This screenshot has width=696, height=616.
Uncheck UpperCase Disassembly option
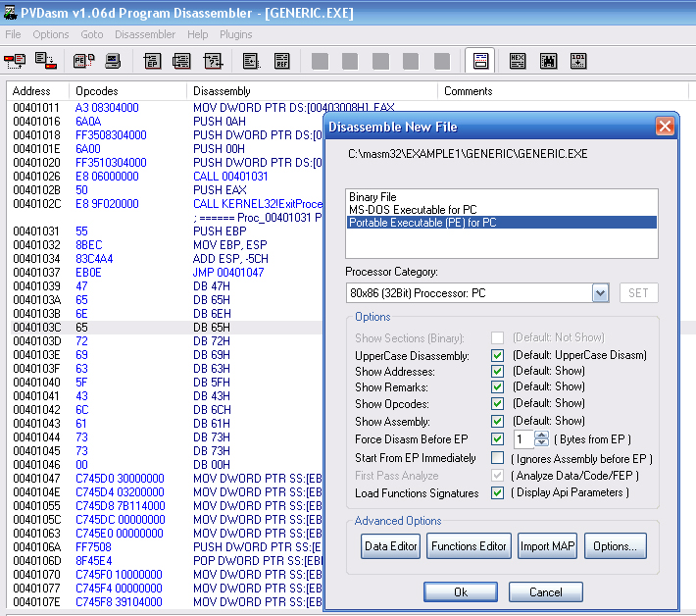(498, 356)
